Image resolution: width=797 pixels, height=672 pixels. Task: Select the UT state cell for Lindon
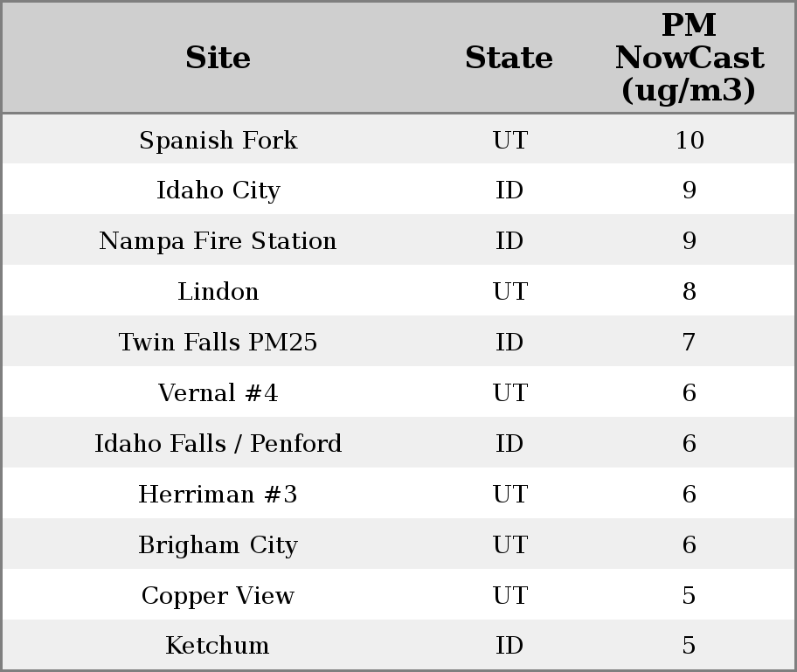[x=509, y=292]
